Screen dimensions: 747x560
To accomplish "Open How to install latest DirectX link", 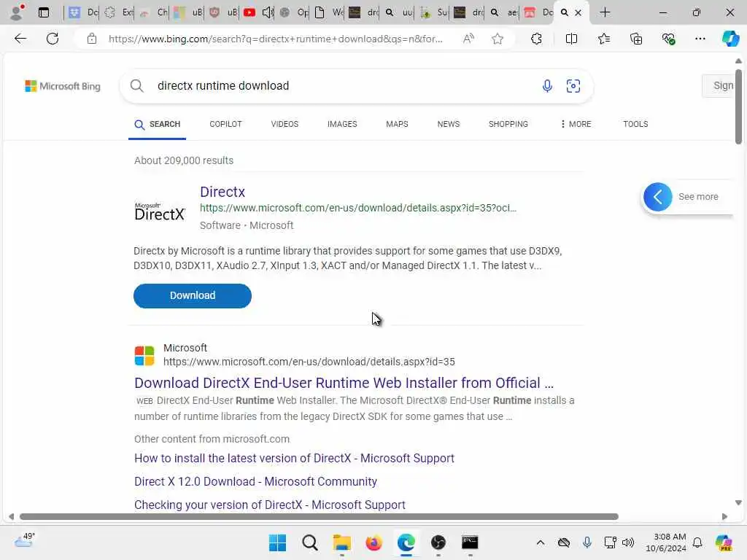I will [x=294, y=458].
